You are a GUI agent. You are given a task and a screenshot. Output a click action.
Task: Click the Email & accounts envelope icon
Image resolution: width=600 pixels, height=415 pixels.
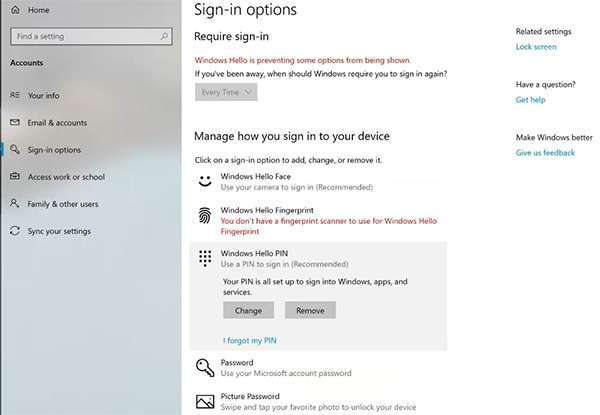point(14,123)
